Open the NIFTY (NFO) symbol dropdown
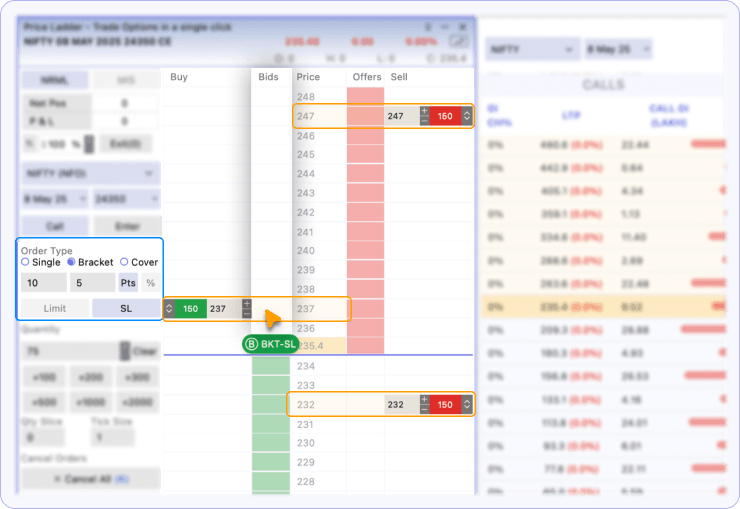Screen dimensions: 740x509 [91, 174]
